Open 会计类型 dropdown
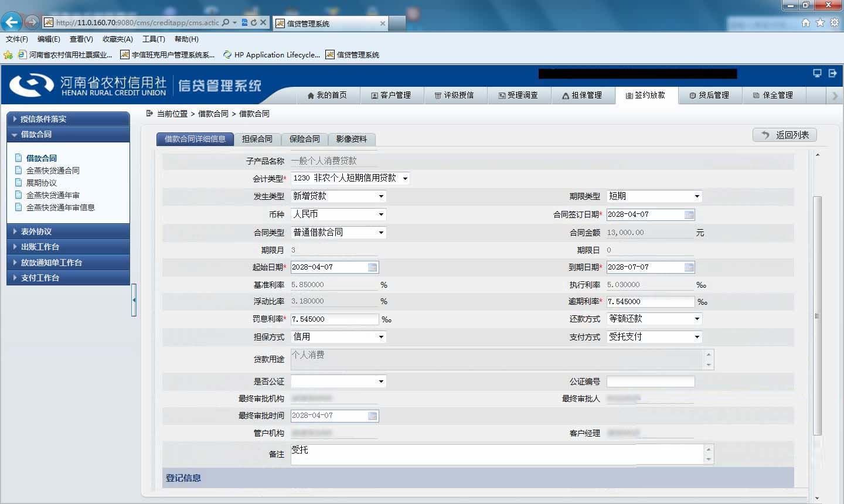 [x=350, y=178]
